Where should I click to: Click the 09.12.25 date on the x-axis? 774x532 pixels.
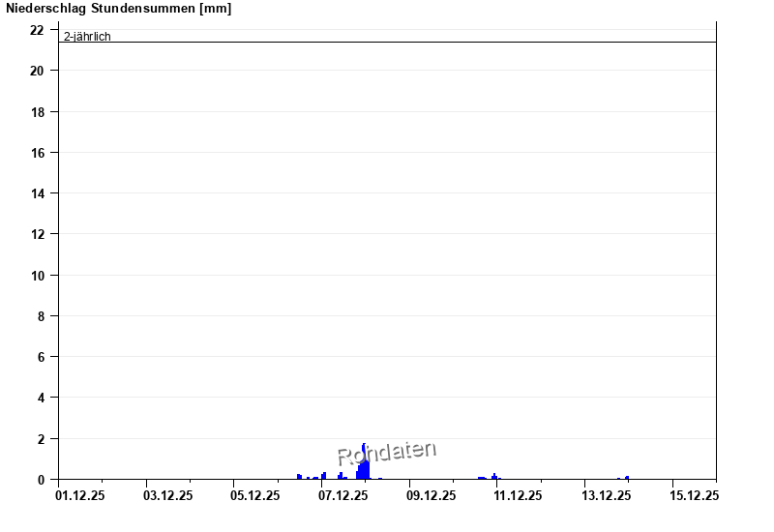(x=431, y=496)
